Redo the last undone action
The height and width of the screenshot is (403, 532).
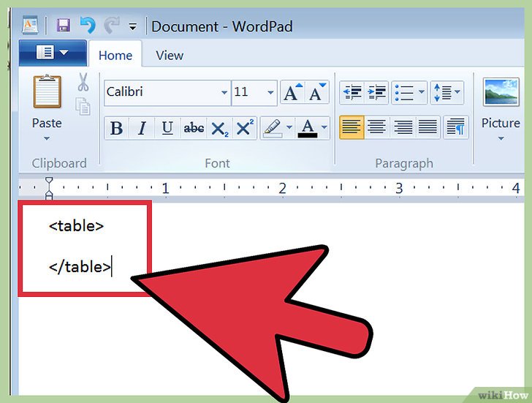coord(112,26)
